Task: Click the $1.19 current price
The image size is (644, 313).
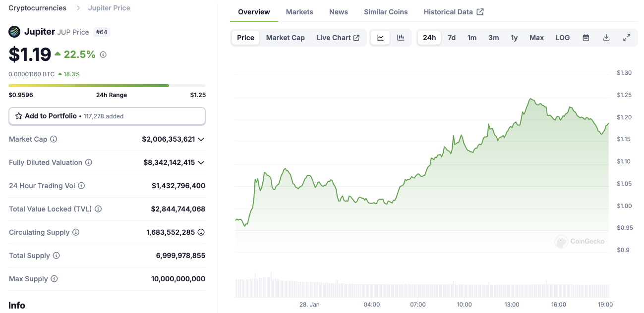Action: point(30,54)
